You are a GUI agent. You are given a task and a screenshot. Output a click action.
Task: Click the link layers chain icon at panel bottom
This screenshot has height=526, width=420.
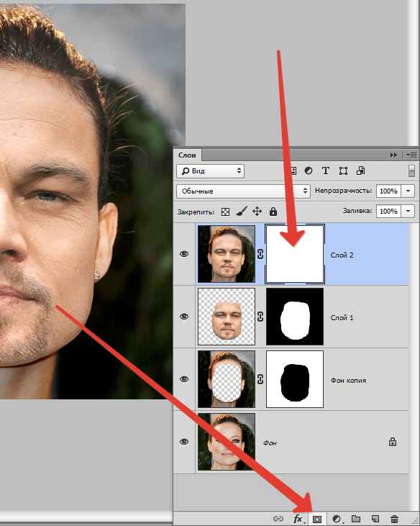(x=278, y=519)
